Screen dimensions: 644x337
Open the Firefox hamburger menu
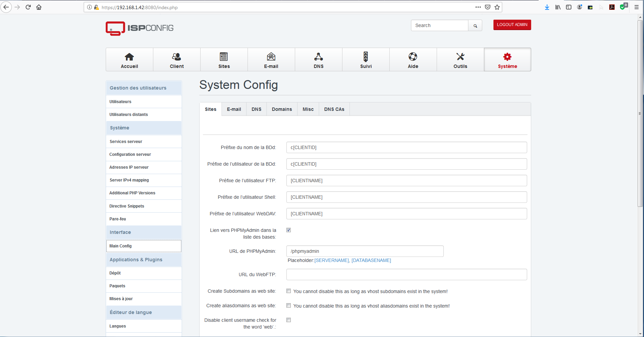[x=637, y=7]
